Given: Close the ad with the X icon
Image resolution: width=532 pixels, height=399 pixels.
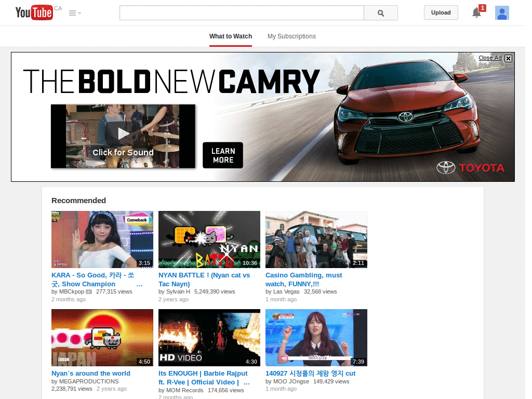Looking at the screenshot, I should [x=508, y=58].
